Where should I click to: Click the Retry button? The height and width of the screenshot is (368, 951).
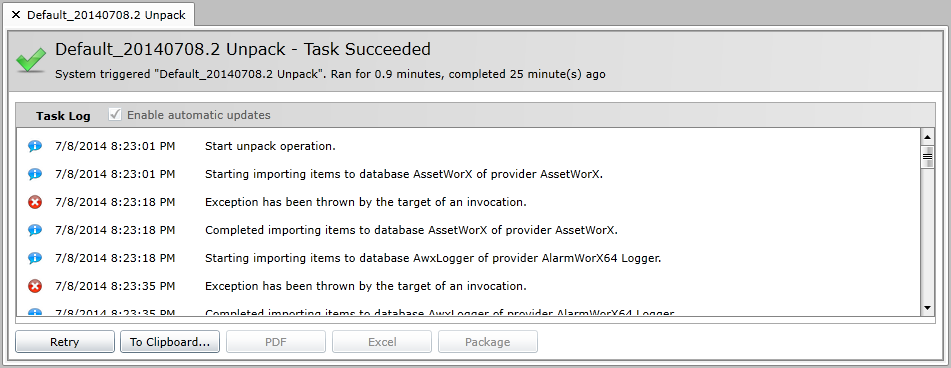click(65, 342)
